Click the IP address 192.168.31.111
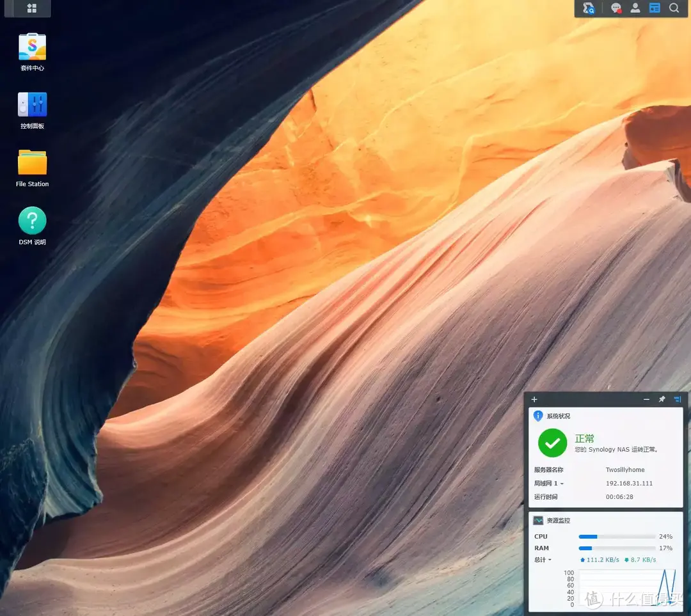The height and width of the screenshot is (616, 691). tap(629, 484)
